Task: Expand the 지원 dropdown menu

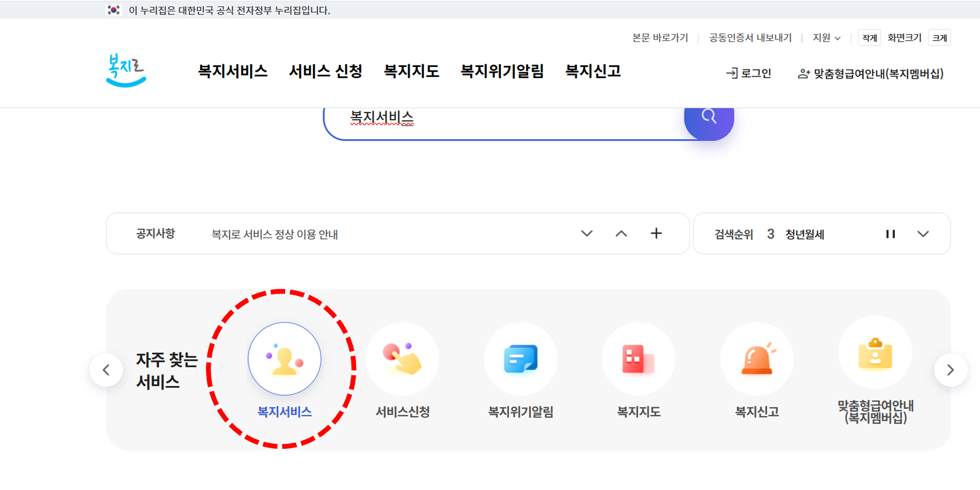Action: (x=825, y=38)
